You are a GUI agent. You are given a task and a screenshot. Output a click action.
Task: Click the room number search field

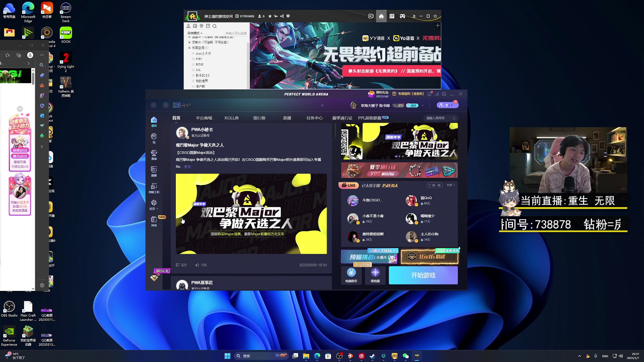click(x=441, y=118)
